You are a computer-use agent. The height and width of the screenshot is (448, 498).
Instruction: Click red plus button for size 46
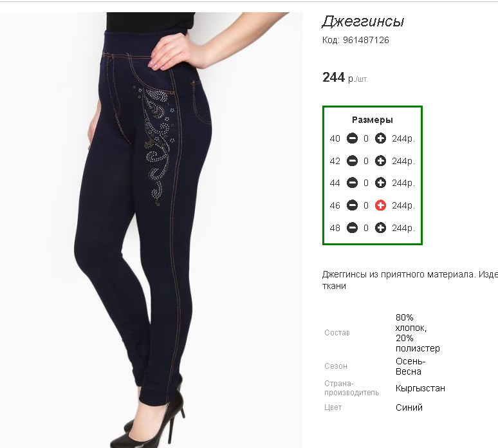380,205
